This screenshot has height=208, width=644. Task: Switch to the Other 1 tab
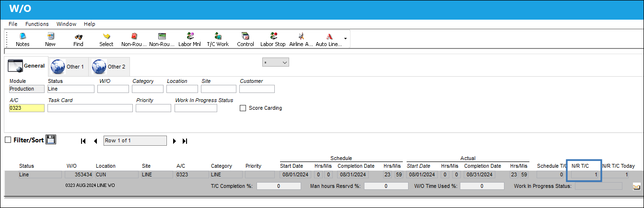[68, 67]
